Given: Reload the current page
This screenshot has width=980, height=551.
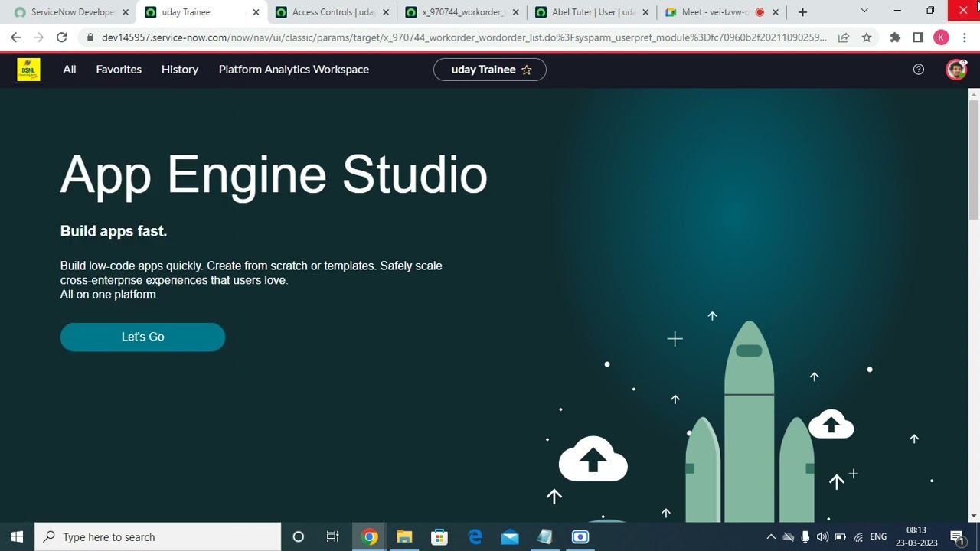Looking at the screenshot, I should 62,37.
